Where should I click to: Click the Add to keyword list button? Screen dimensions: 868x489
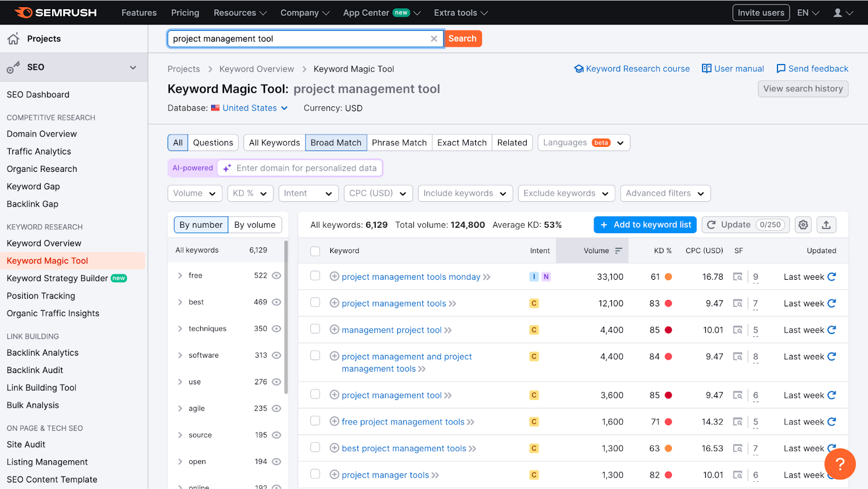coord(644,224)
